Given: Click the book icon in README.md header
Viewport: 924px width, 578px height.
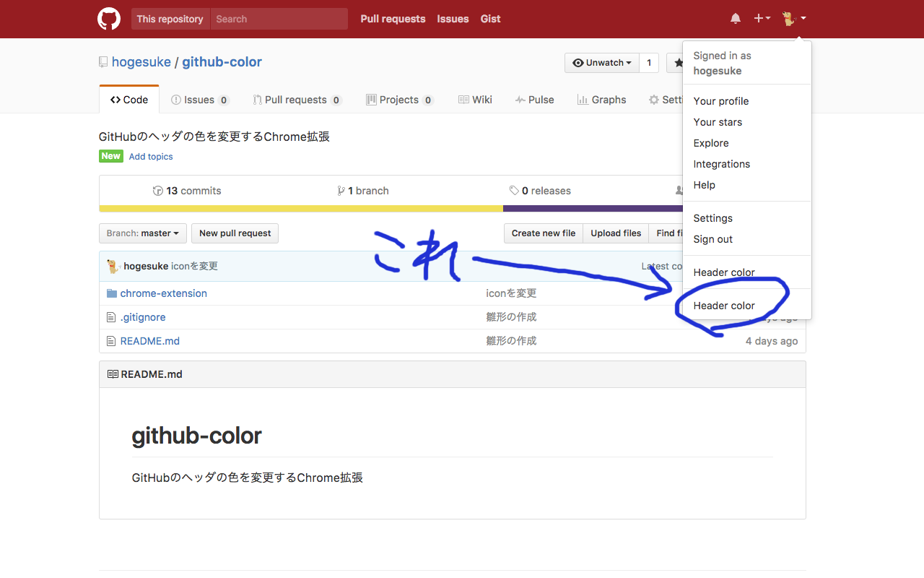Looking at the screenshot, I should pyautogui.click(x=113, y=374).
